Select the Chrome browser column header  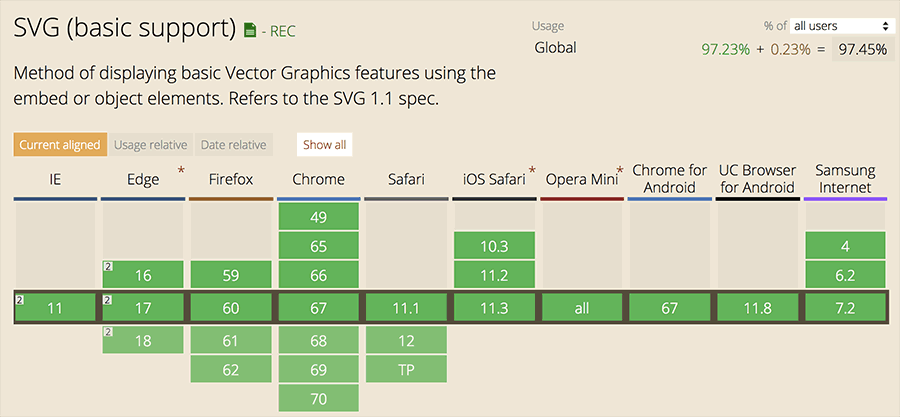319,180
